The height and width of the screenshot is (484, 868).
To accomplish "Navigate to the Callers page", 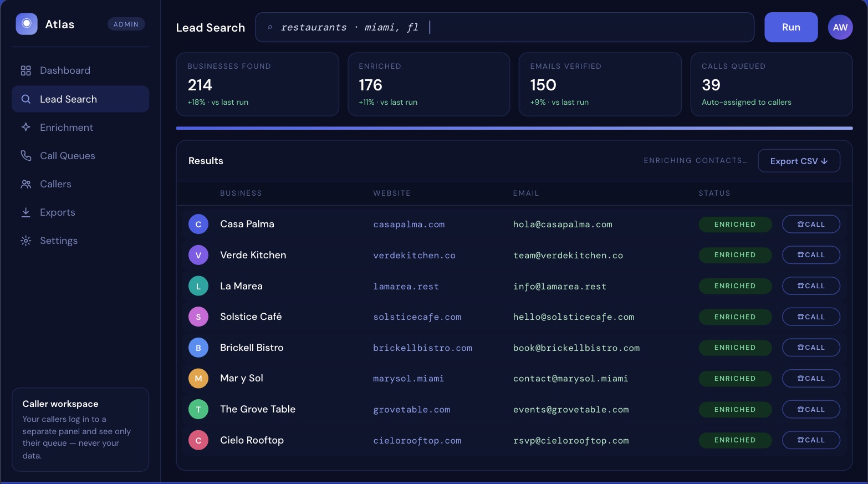I will pyautogui.click(x=80, y=184).
